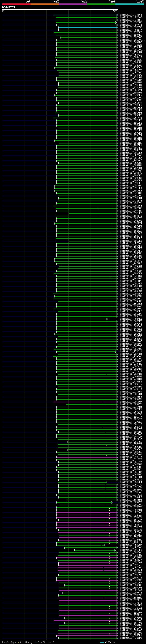Click the white query sequence bar

click(60, 9)
